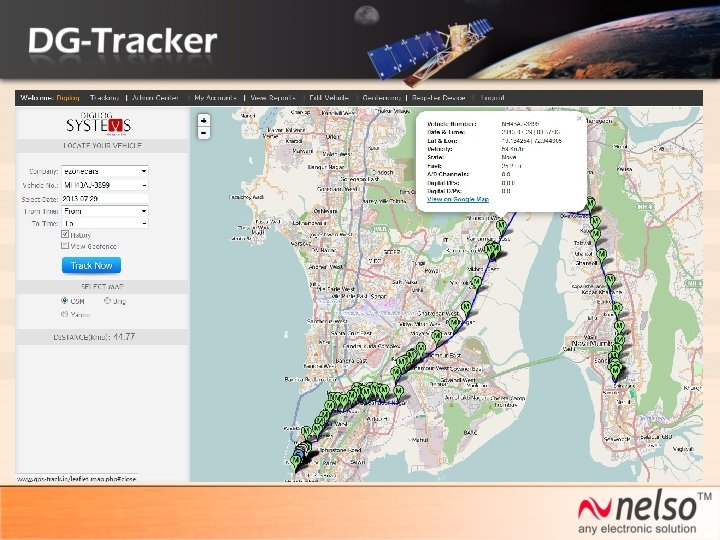
Task: Open Register Device page
Action: click(439, 98)
